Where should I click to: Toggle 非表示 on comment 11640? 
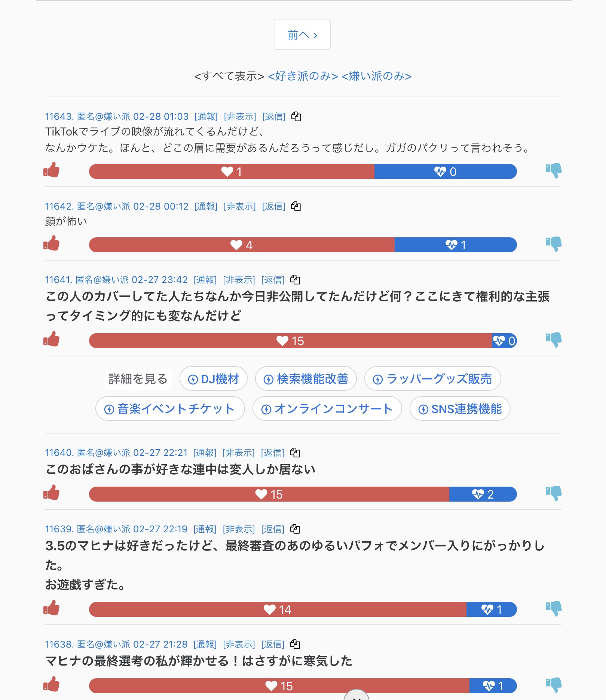[x=239, y=453]
